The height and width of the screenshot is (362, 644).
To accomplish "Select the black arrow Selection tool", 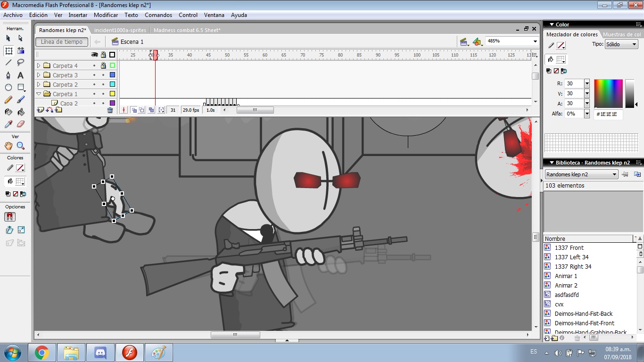I will click(8, 38).
